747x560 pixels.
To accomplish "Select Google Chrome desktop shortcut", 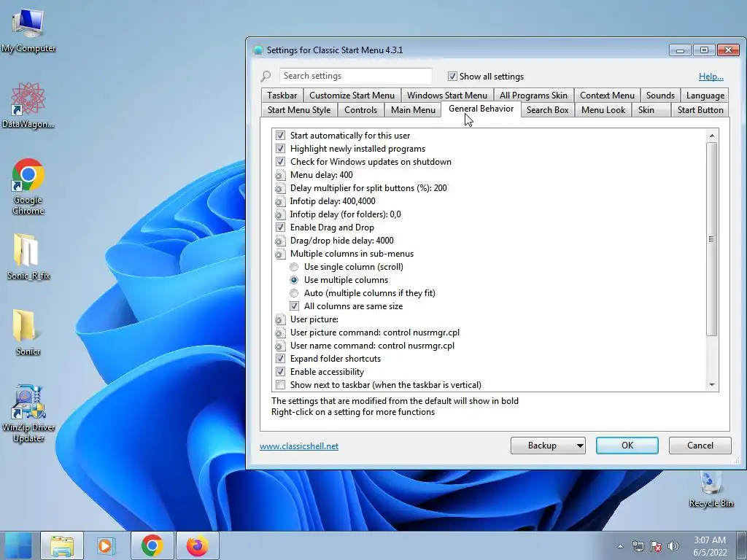I will (28, 186).
